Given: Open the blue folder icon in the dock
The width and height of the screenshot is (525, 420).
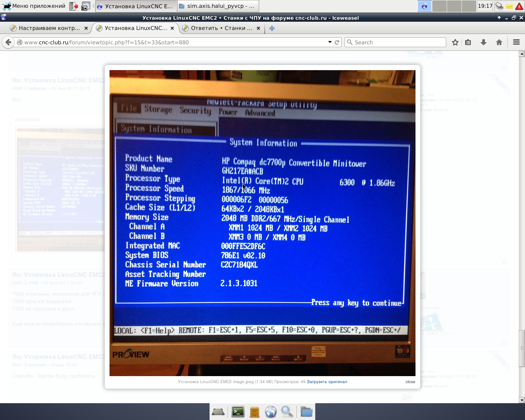Looking at the screenshot, I should 306,411.
